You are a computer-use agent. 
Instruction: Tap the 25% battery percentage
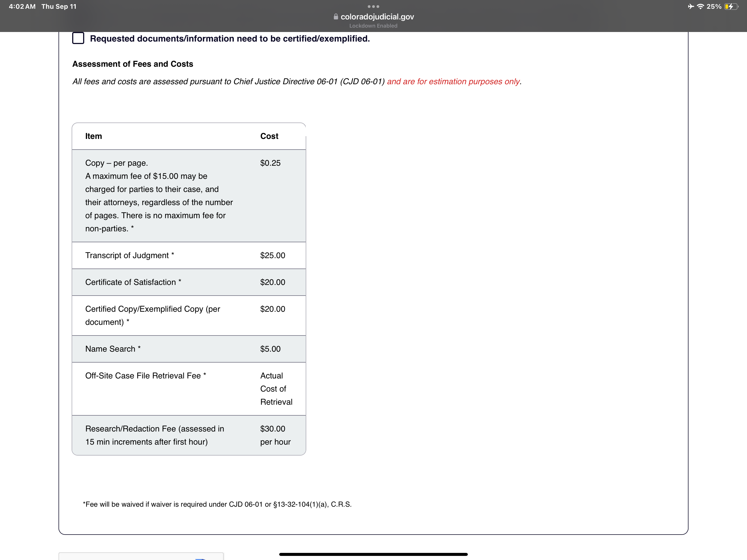(x=714, y=6)
